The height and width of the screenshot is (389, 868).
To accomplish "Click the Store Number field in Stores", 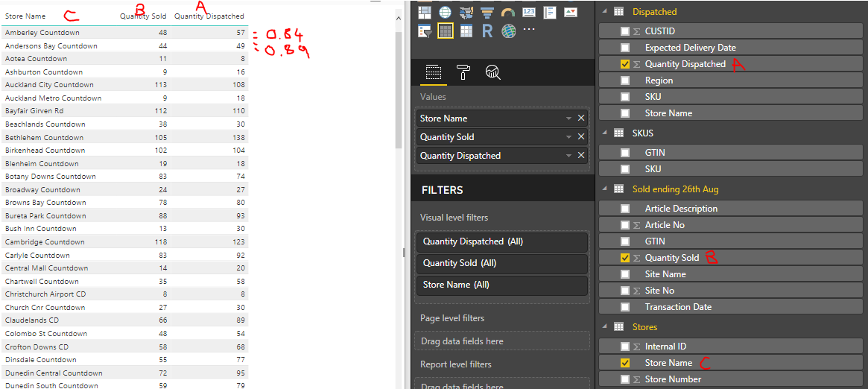I will 732,379.
